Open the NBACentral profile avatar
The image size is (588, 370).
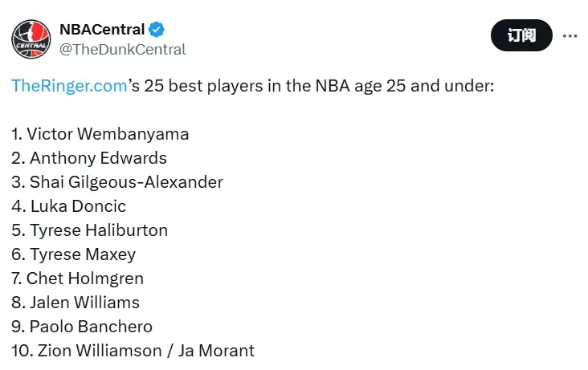(x=31, y=38)
